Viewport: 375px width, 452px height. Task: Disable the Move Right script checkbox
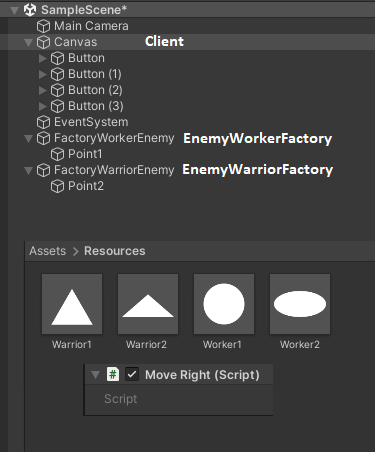(x=132, y=374)
